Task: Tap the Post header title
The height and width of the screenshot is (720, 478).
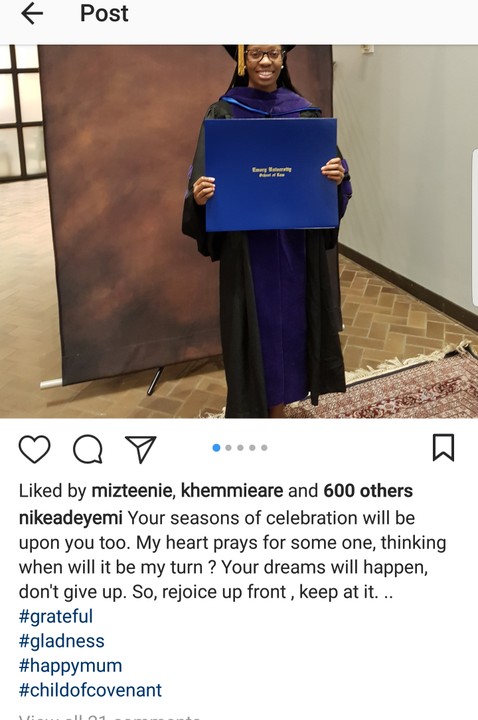Action: coord(104,13)
